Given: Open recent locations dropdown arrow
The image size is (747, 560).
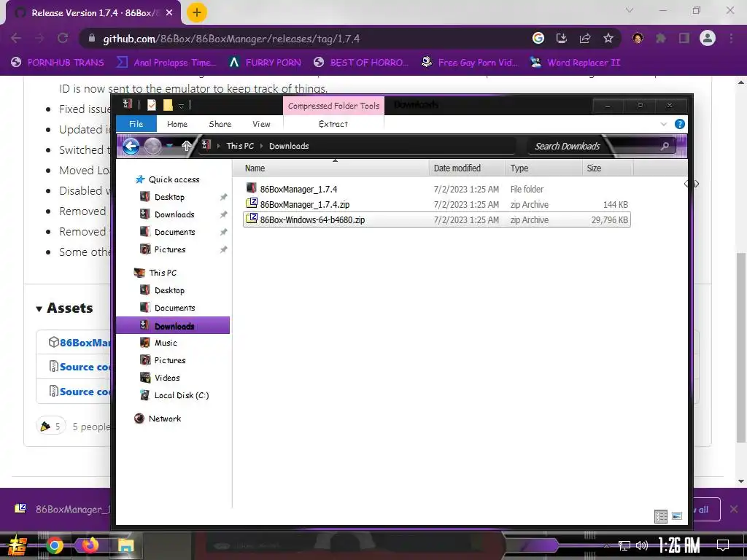Looking at the screenshot, I should coord(170,146).
